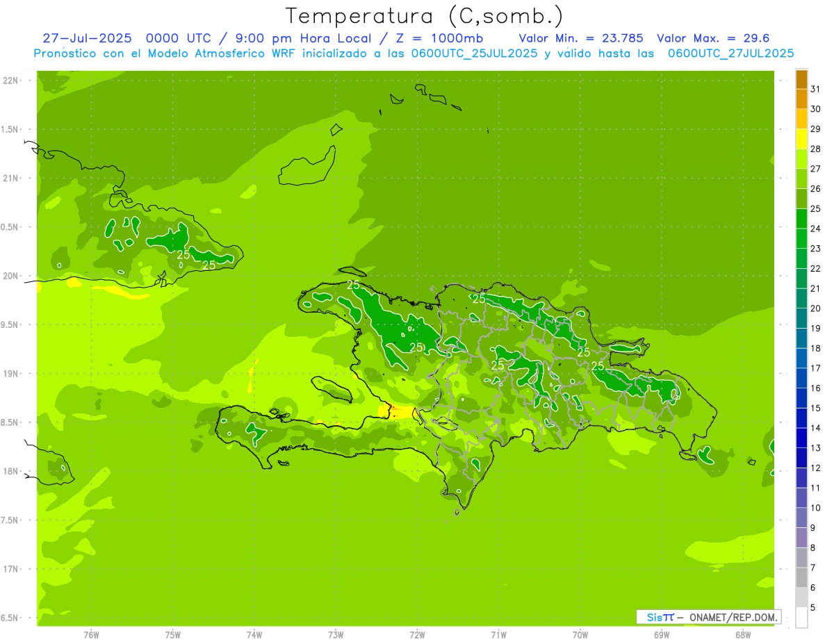Select the "27-Jul-2025" date text
This screenshot has width=834, height=644.
88,38
